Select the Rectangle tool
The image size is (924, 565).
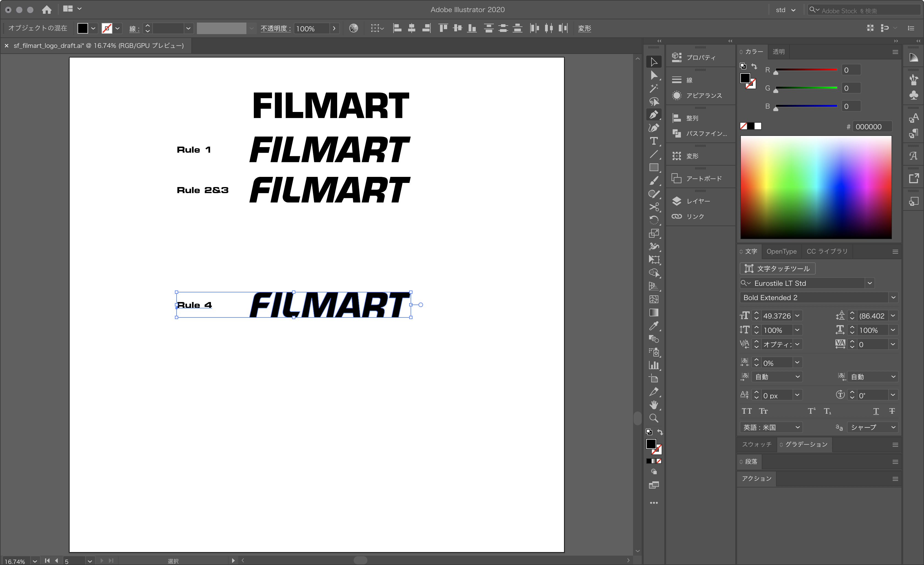[x=654, y=167]
